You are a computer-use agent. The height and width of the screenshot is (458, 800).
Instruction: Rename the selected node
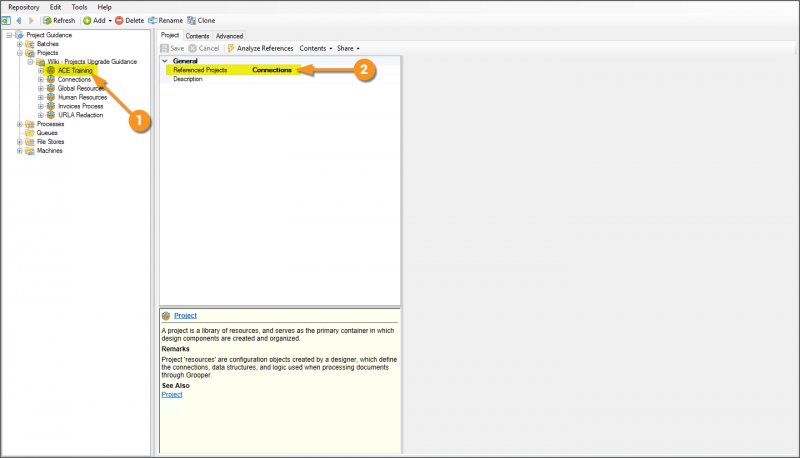point(165,20)
